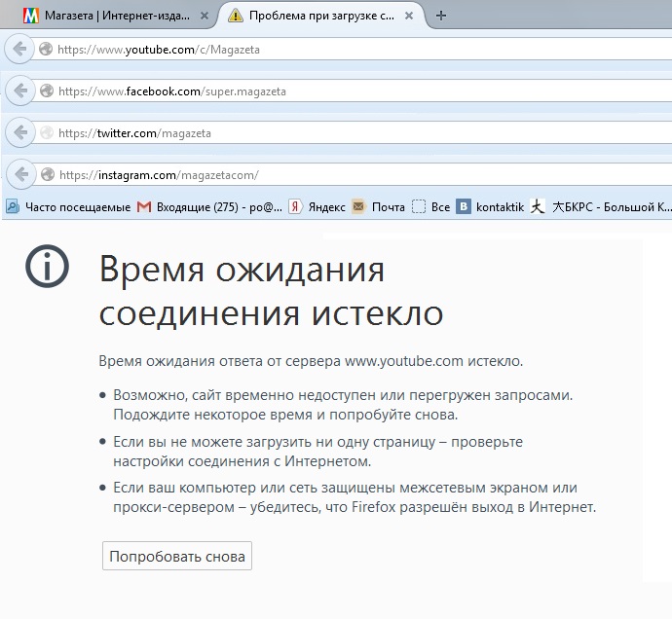Switch to the Проблема при загрузке tab

click(x=321, y=16)
